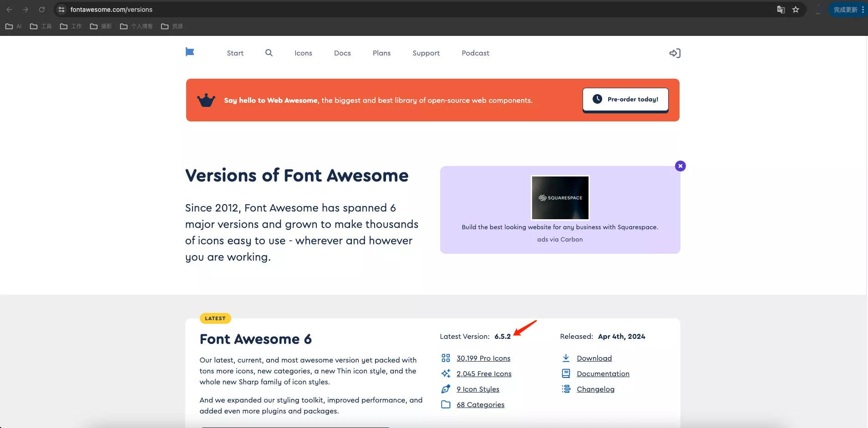
Task: Go back with browser back arrow
Action: tap(9, 10)
